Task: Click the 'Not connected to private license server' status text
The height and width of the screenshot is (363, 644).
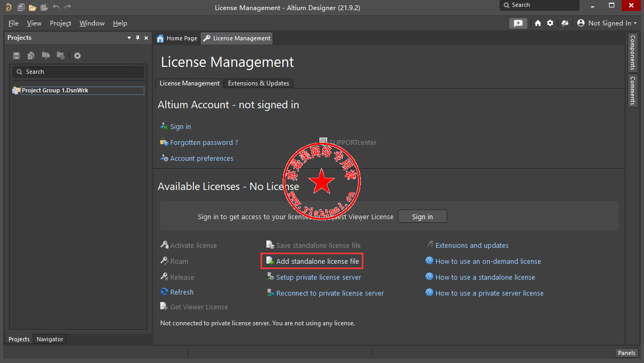Action: [x=257, y=323]
